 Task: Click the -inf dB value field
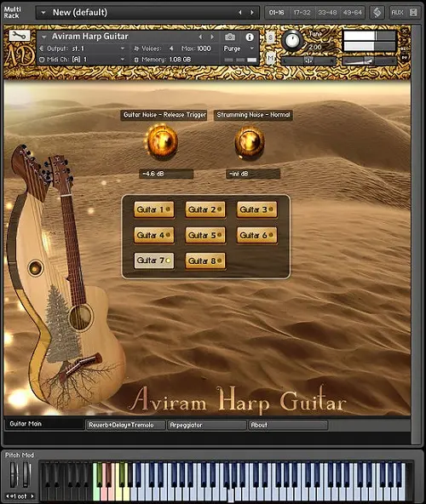253,174
